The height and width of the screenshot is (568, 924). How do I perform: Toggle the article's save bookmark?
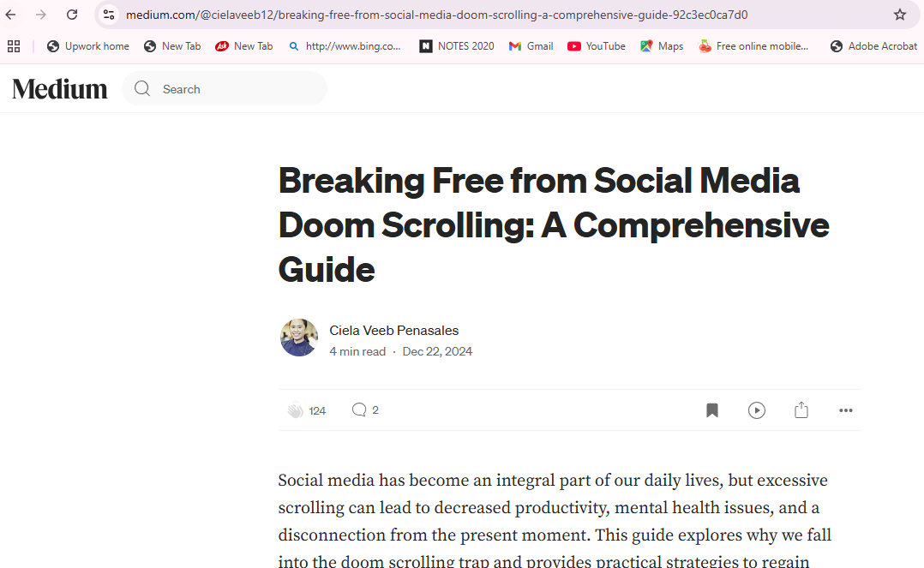711,410
